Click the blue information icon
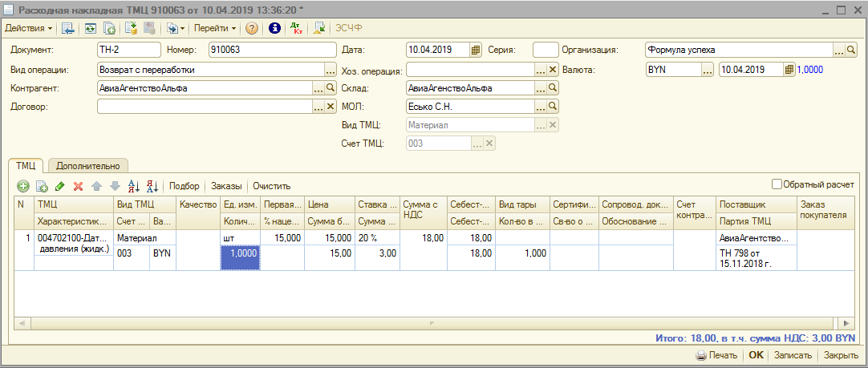868x368 pixels. coord(274,28)
